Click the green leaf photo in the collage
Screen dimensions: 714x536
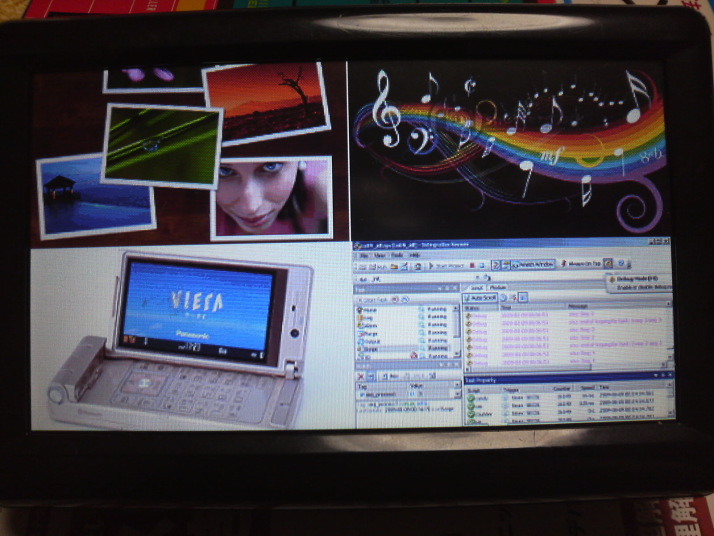(162, 146)
